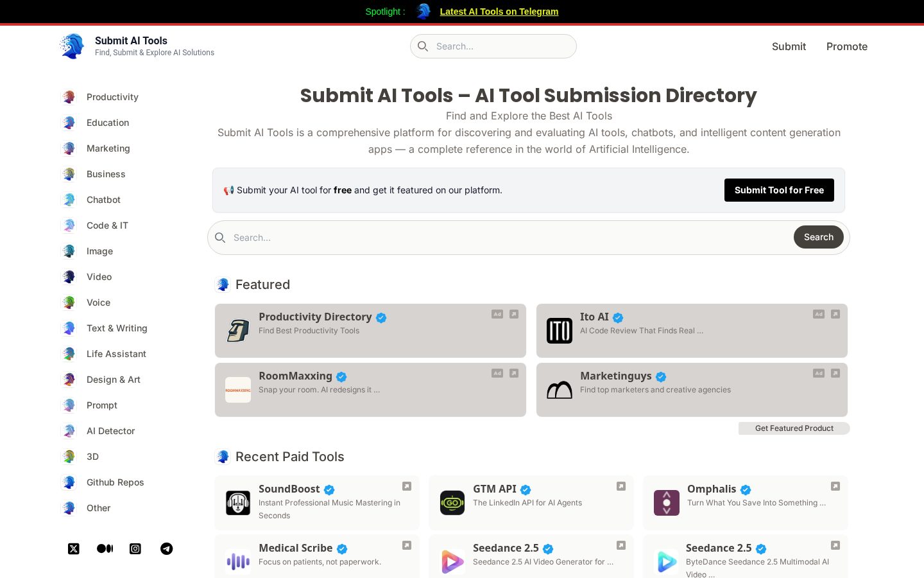Open the Marketing category

pyautogui.click(x=108, y=148)
